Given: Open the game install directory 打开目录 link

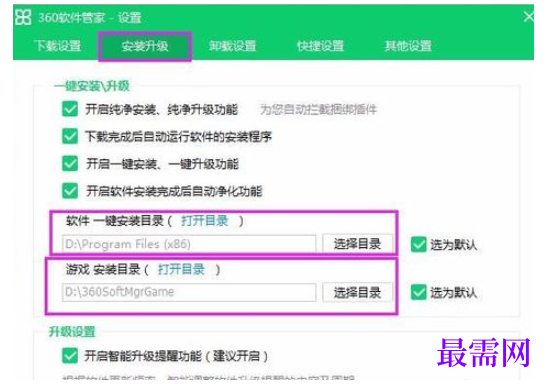Looking at the screenshot, I should point(181,269).
